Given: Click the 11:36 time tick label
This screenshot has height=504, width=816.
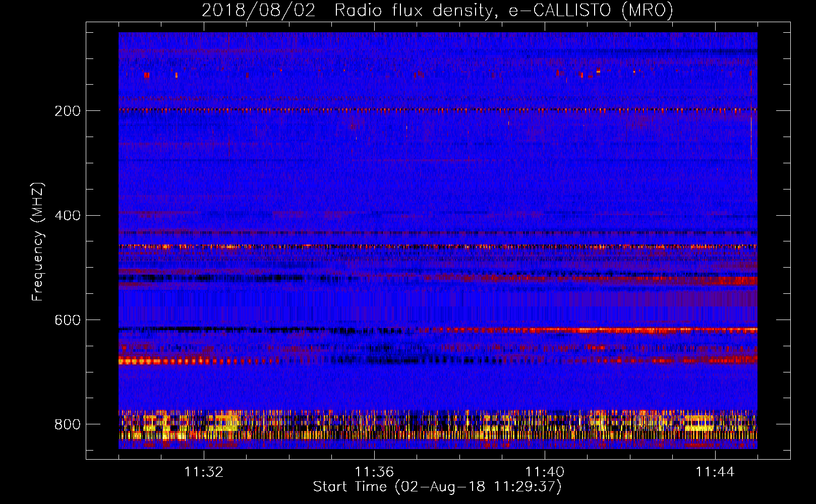Looking at the screenshot, I should [374, 472].
